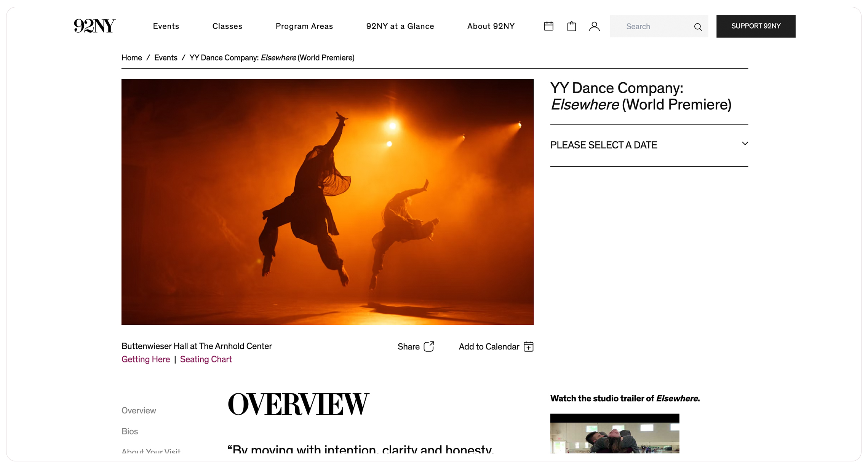868x469 pixels.
Task: Open the Getting Here link
Action: click(x=145, y=359)
